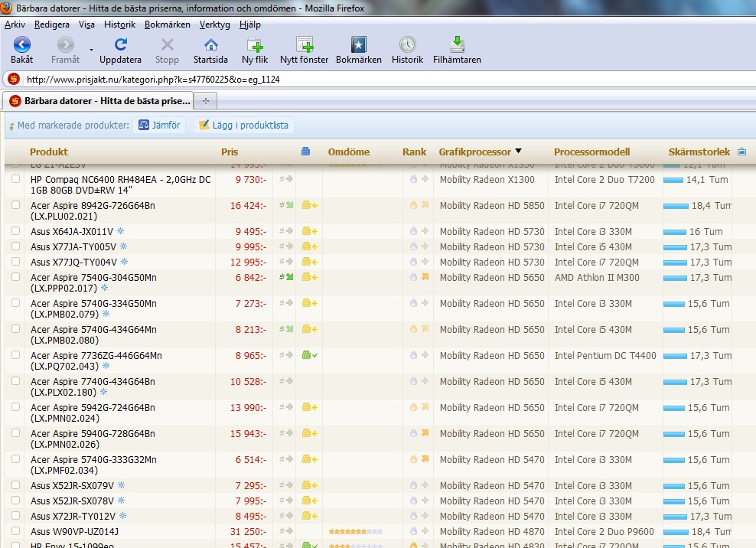Click the green price icon in Acer Aspire 8942G row

pos(286,205)
